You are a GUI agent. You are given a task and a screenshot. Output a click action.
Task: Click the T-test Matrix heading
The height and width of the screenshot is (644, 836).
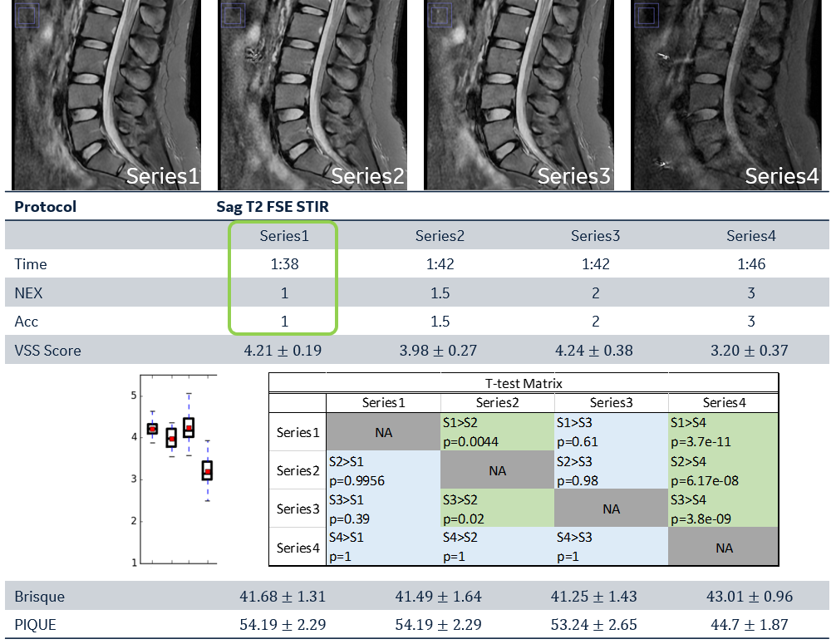pos(524,383)
